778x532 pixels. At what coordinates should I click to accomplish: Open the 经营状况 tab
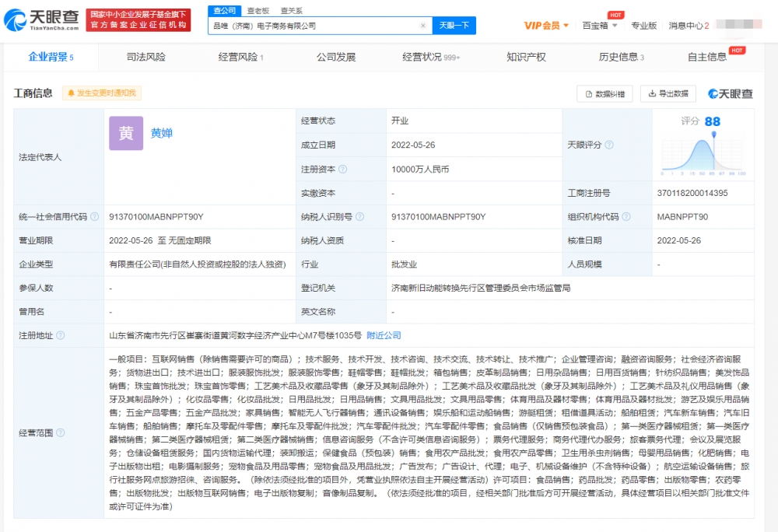[431, 57]
